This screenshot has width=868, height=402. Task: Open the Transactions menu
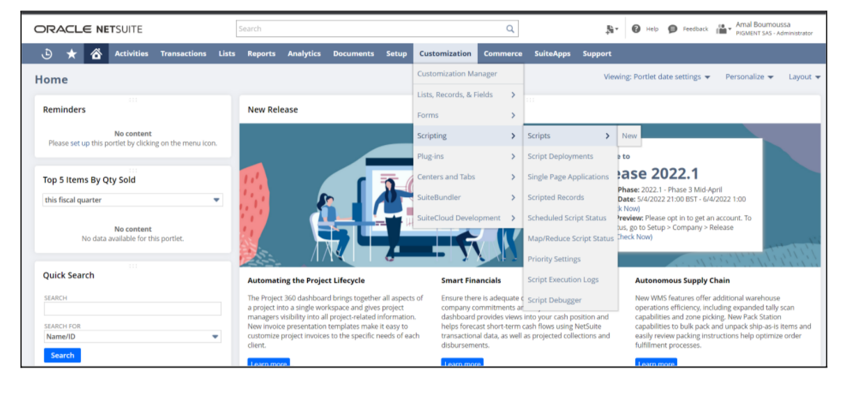183,54
